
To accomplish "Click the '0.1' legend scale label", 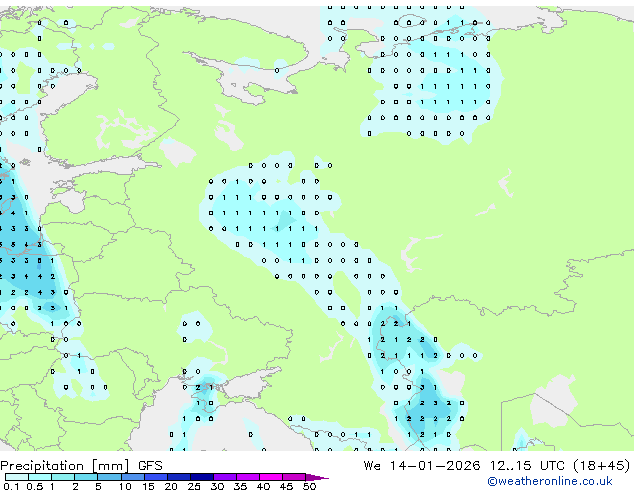I will click(12, 486).
